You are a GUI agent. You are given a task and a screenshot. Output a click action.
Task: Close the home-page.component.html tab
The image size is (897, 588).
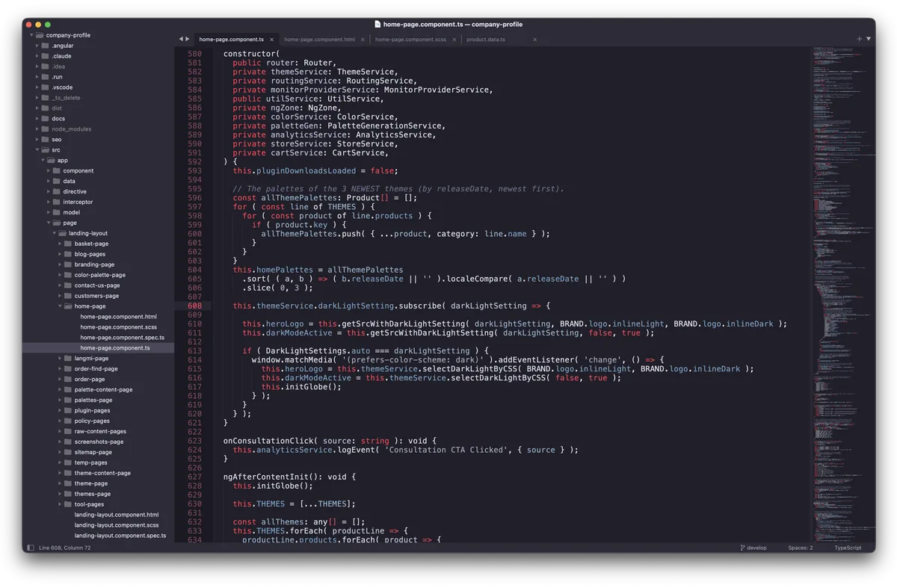pos(363,40)
